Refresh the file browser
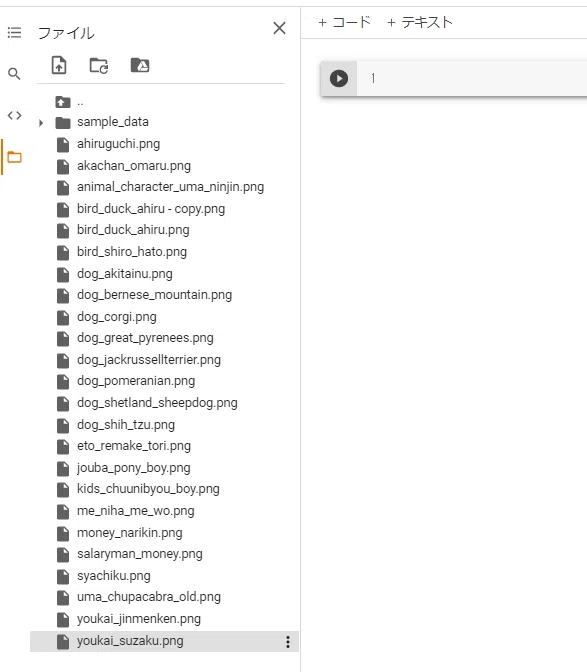Image resolution: width=587 pixels, height=672 pixels. [99, 66]
